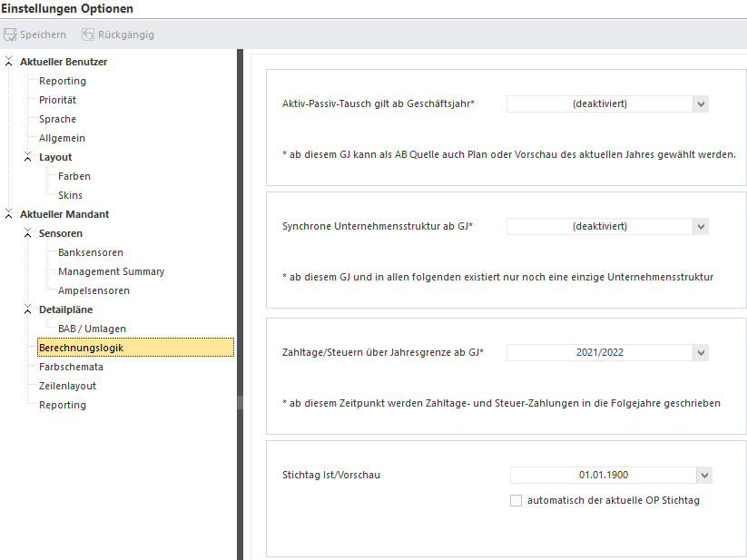The image size is (747, 560).
Task: Open Synchrone Unternehmensstruktur dropdown arrow
Action: (x=700, y=226)
